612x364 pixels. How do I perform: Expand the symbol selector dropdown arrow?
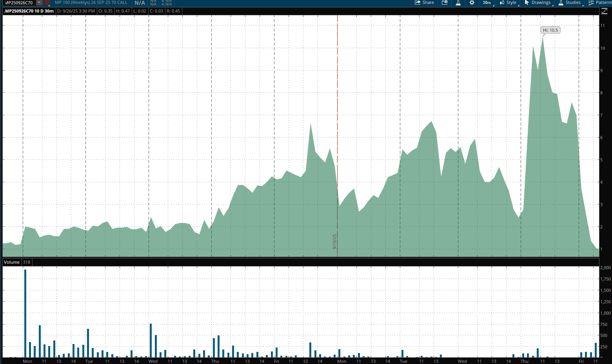(x=39, y=3)
